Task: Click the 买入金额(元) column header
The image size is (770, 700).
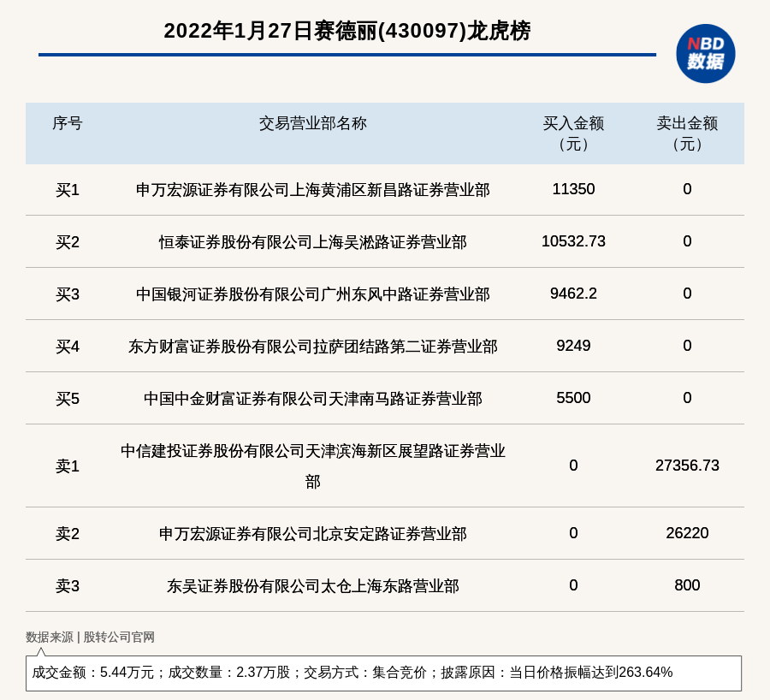Action: coord(573,133)
